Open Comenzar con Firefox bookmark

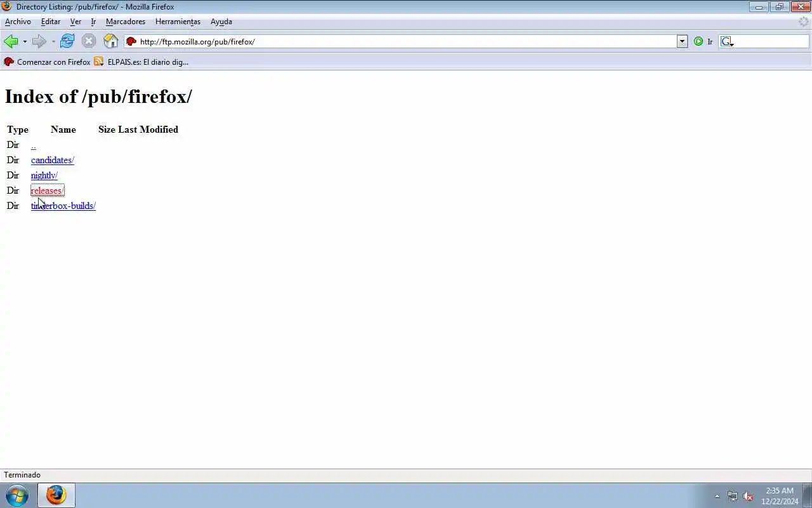(x=47, y=62)
